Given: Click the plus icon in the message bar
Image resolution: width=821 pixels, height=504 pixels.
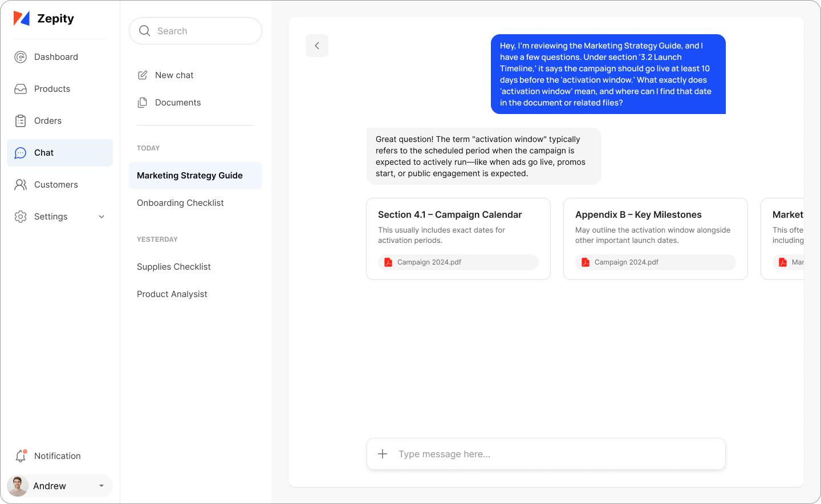Looking at the screenshot, I should pos(383,454).
